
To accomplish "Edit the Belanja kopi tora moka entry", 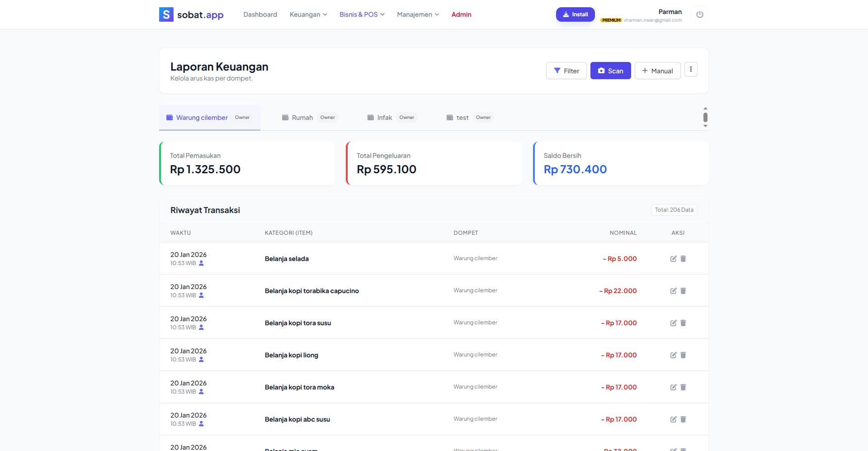I will point(673,387).
